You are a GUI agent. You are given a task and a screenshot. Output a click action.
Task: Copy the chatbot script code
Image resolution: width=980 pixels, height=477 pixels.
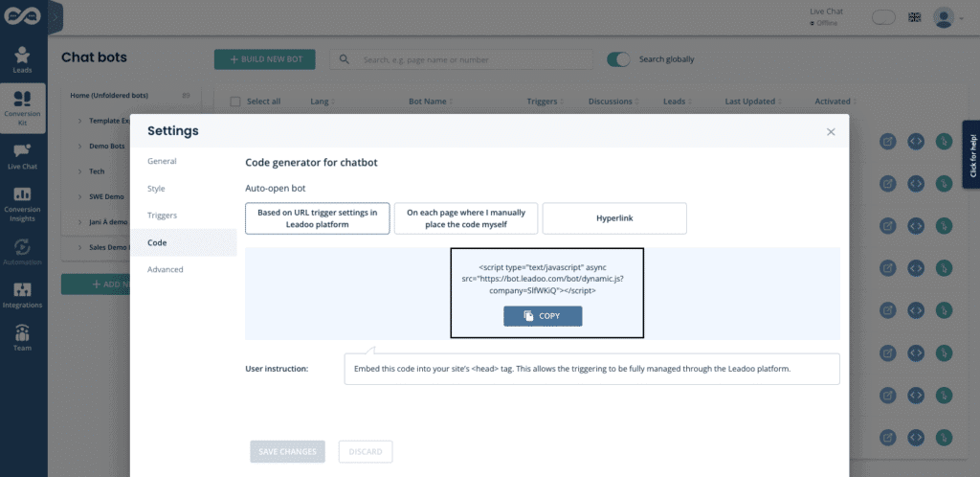tap(543, 315)
